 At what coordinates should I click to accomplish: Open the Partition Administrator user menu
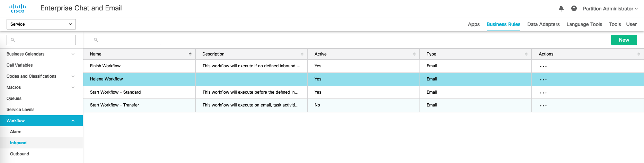pos(610,9)
